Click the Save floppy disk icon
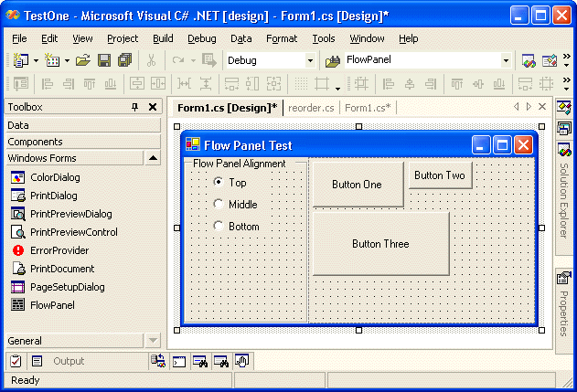The height and width of the screenshot is (392, 577). click(104, 60)
